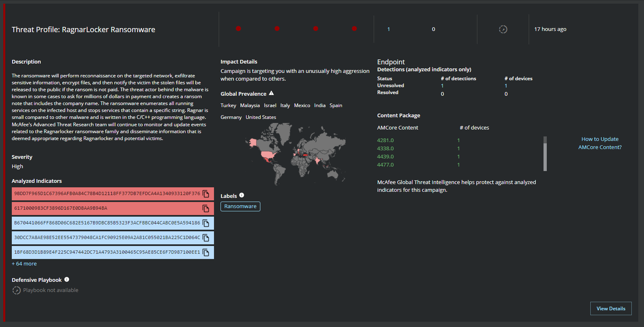This screenshot has height=327, width=644.
Task: Click the header count showing 0
Action: tap(433, 29)
